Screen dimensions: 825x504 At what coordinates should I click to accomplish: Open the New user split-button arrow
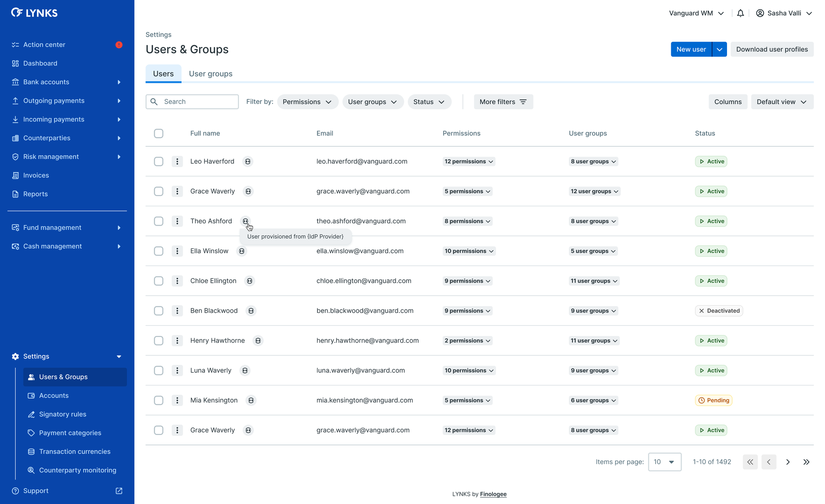719,49
